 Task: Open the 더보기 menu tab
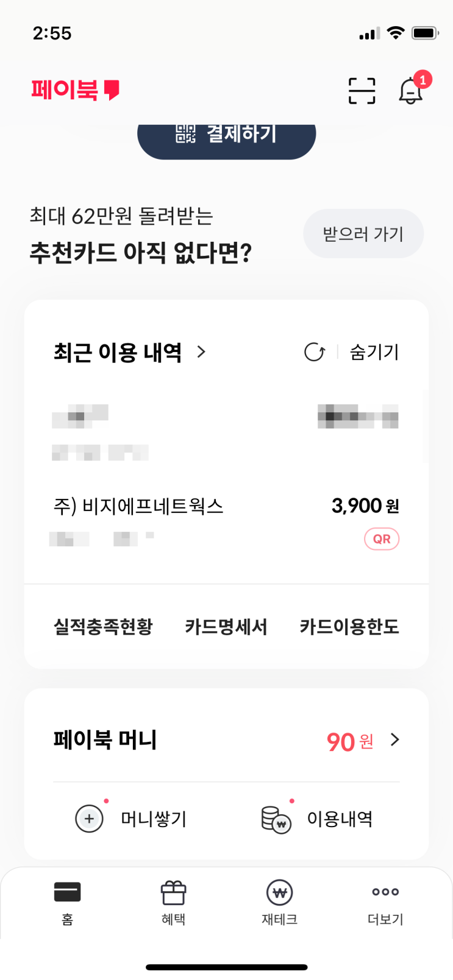click(385, 903)
